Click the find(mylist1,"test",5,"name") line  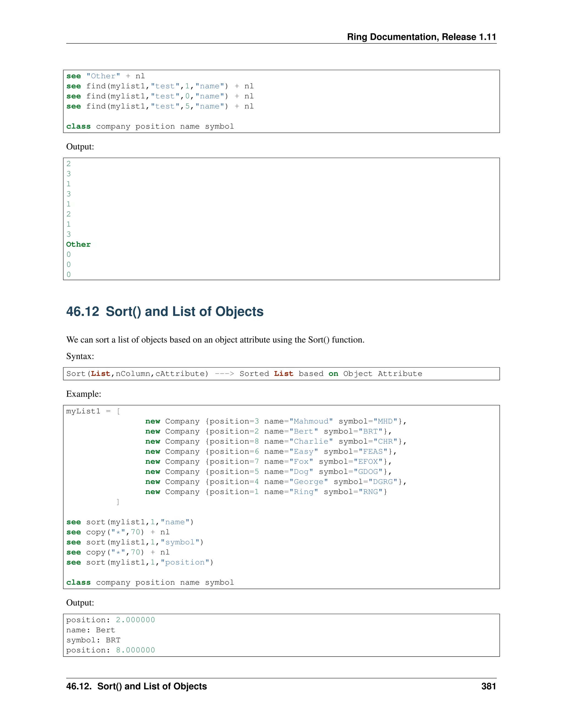[160, 106]
